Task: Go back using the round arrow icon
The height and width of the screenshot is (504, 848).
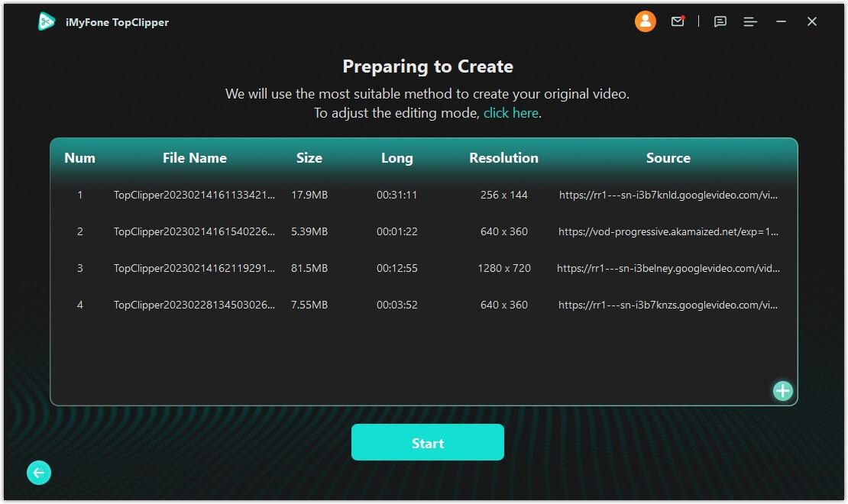Action: click(39, 473)
